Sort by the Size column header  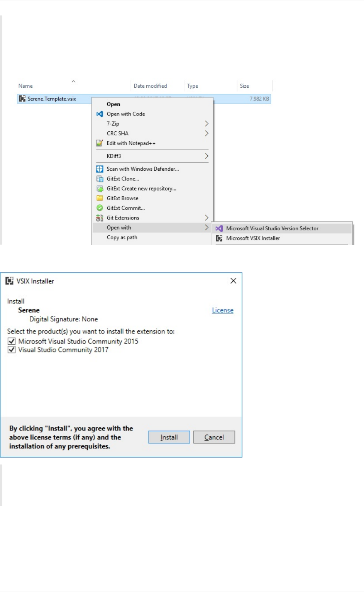click(244, 86)
